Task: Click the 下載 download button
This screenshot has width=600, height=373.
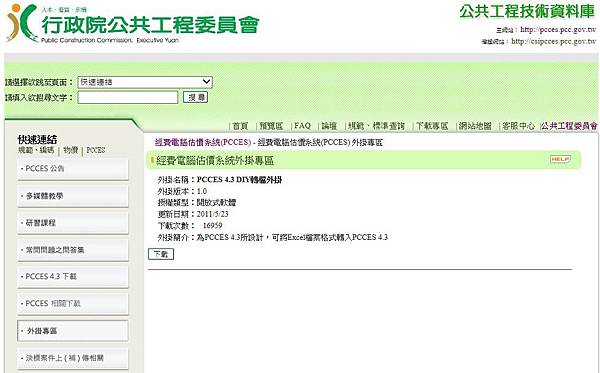Action: (x=161, y=254)
